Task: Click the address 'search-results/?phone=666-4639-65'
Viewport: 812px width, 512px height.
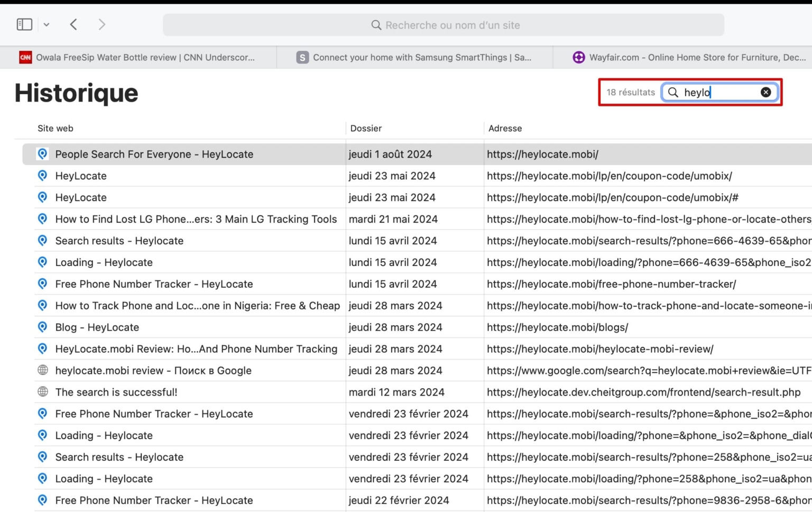Action: (649, 241)
